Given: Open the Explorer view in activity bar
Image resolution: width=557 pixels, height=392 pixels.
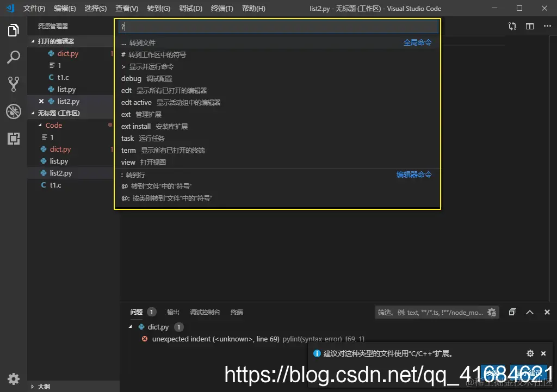Looking at the screenshot, I should [14, 30].
